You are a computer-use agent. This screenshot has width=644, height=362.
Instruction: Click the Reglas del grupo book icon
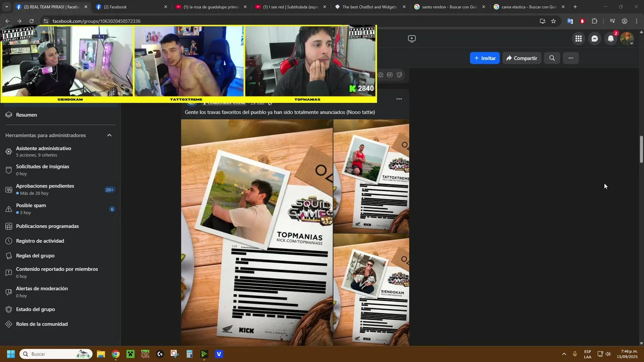pos(9,256)
